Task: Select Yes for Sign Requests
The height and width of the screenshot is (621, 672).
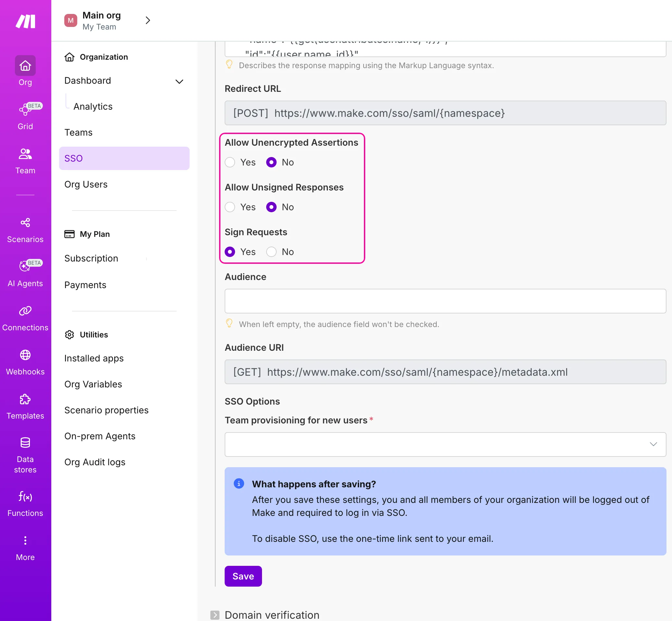Action: pos(230,252)
